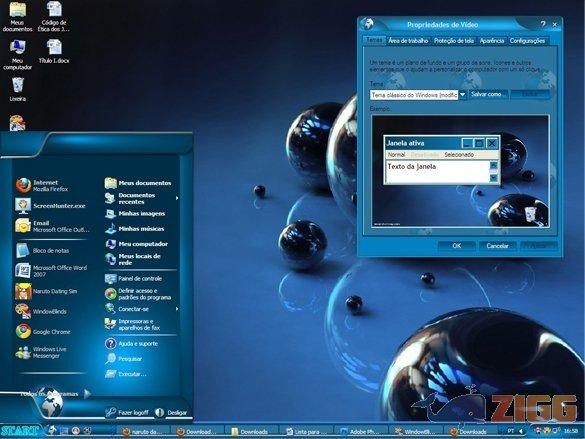This screenshot has width=585, height=439.
Task: Switch to Proteção de tela tab
Action: [454, 41]
